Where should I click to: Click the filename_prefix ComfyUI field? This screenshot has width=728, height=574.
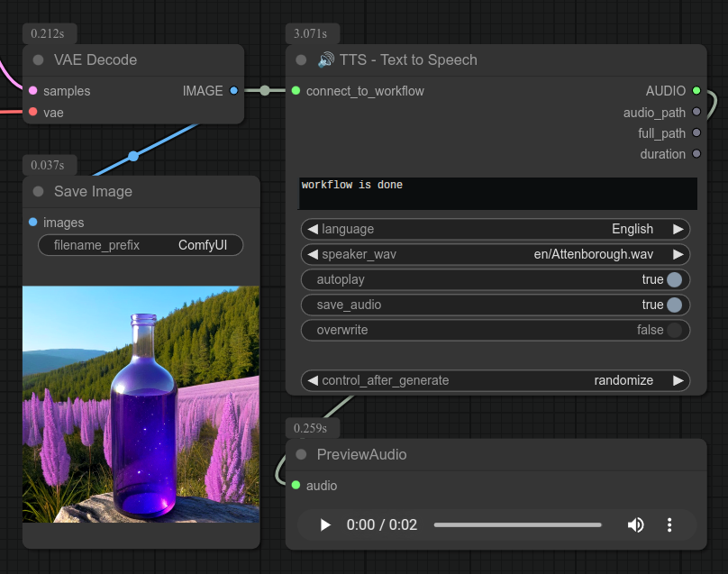coord(141,245)
